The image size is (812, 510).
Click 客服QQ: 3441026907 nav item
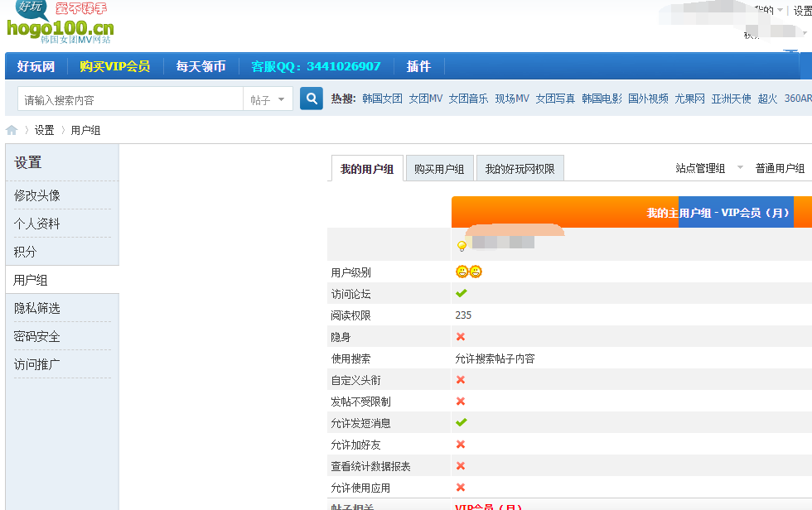tap(316, 66)
